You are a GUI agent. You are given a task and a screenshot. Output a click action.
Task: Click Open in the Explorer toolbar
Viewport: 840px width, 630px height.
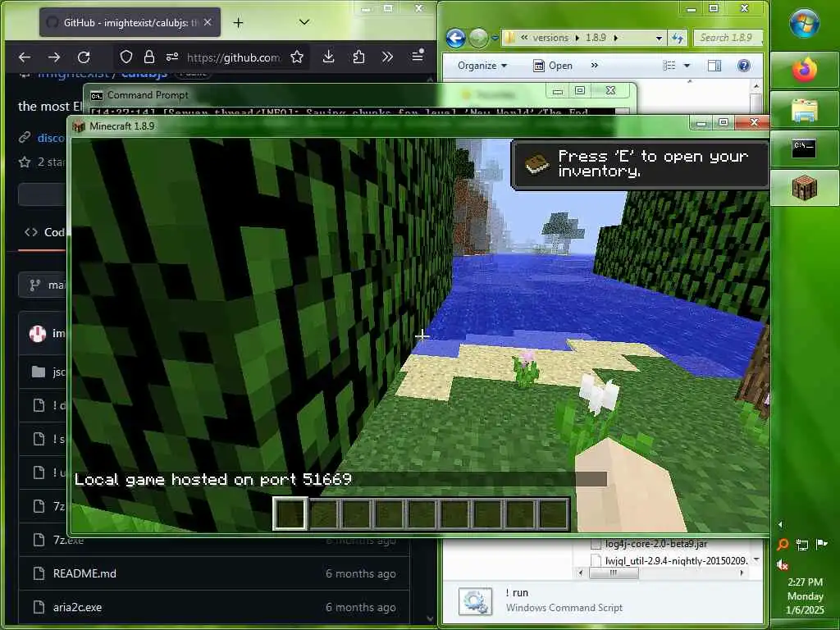553,66
